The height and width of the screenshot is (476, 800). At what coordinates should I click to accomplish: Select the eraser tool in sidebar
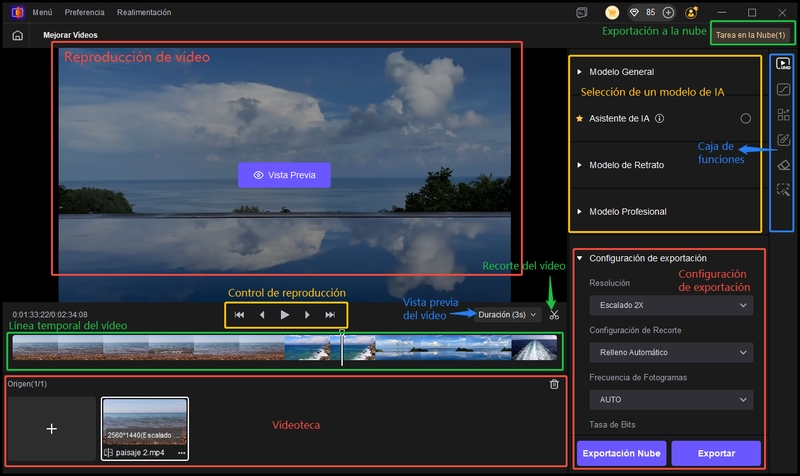[x=784, y=164]
